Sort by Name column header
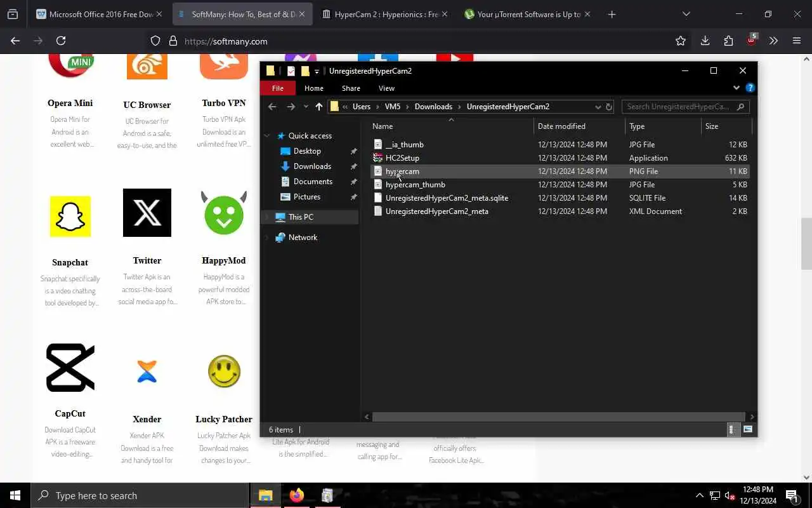 pyautogui.click(x=451, y=126)
